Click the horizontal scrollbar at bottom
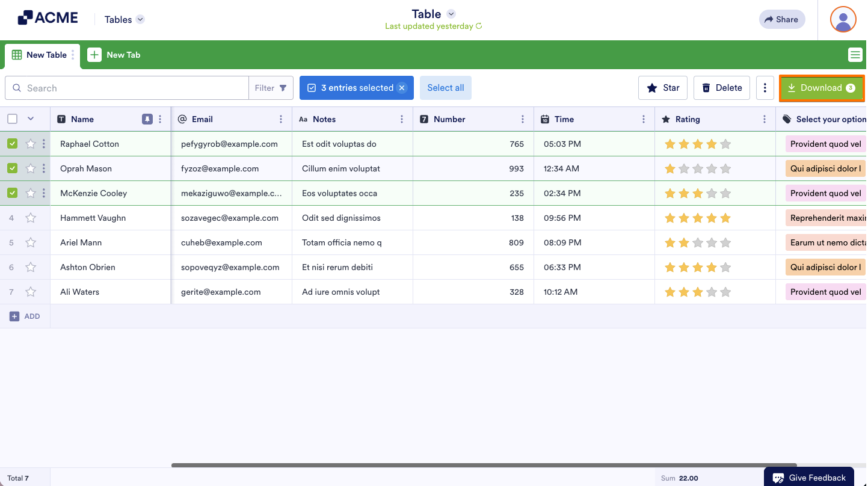Viewport: 868px width, 486px height. (484, 465)
